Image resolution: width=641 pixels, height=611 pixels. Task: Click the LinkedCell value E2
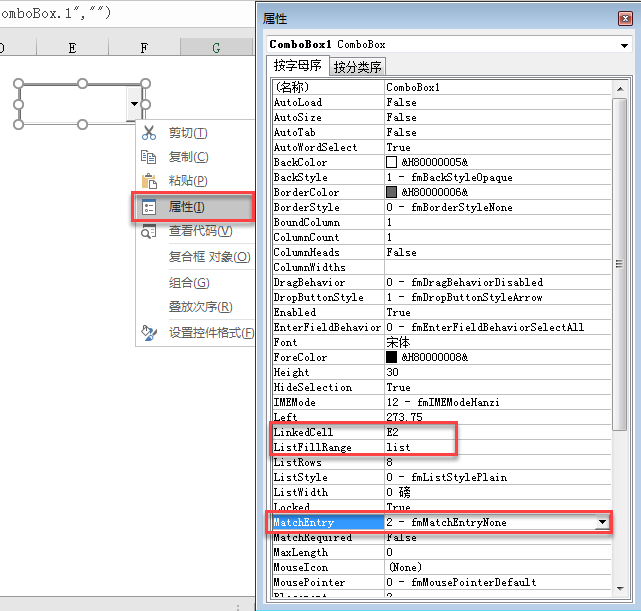[392, 432]
